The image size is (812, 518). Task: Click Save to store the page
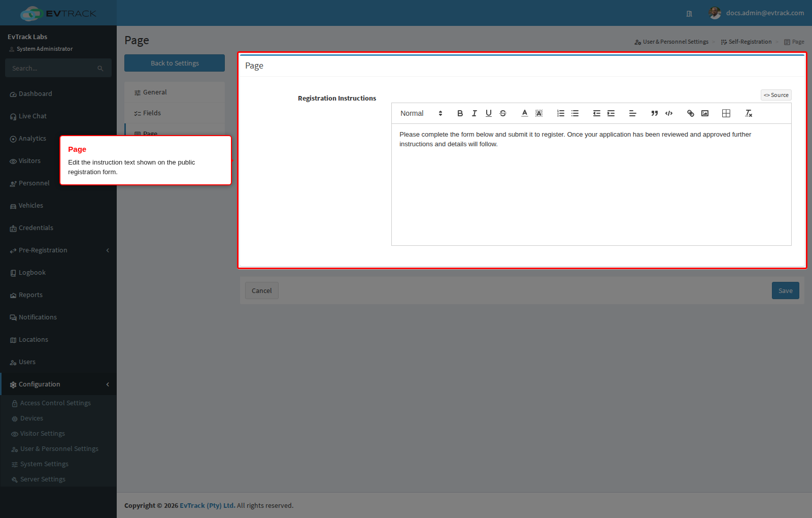click(x=785, y=290)
